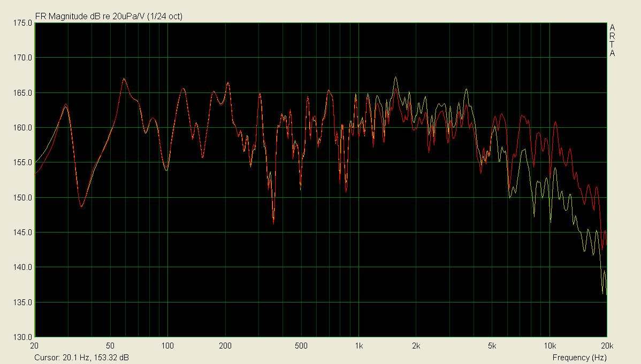Click the 100 Hz x-axis tick label
Image resolution: width=641 pixels, height=364 pixels.
(x=168, y=345)
